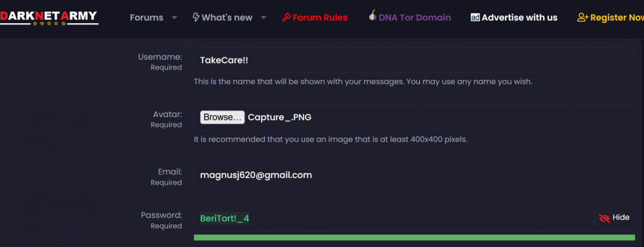644x247 pixels.
Task: Open the Forums menu item
Action: [x=147, y=17]
